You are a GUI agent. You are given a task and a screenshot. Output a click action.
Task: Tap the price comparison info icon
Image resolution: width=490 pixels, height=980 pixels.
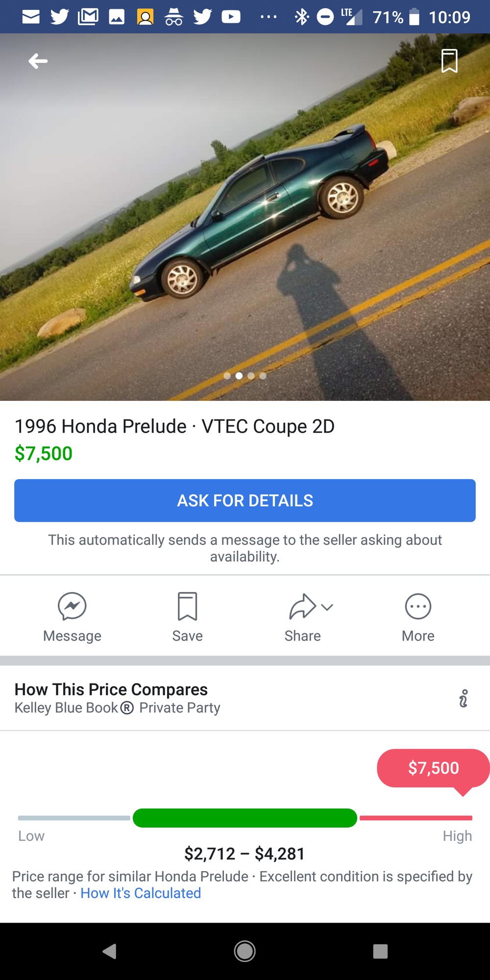click(463, 698)
